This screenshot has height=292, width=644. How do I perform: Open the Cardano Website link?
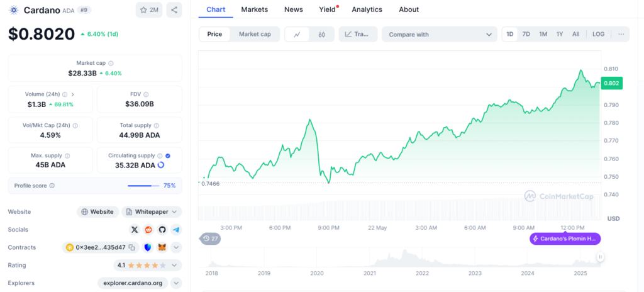pos(97,212)
